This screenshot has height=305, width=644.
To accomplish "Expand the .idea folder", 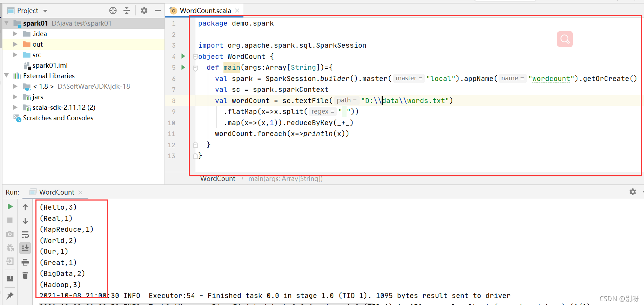I will tap(15, 34).
